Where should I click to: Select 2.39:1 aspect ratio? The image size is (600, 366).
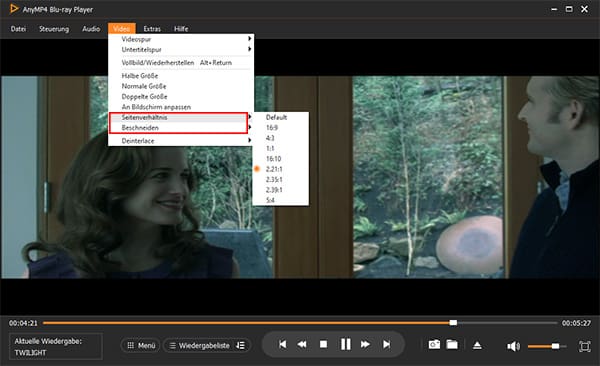(x=280, y=190)
